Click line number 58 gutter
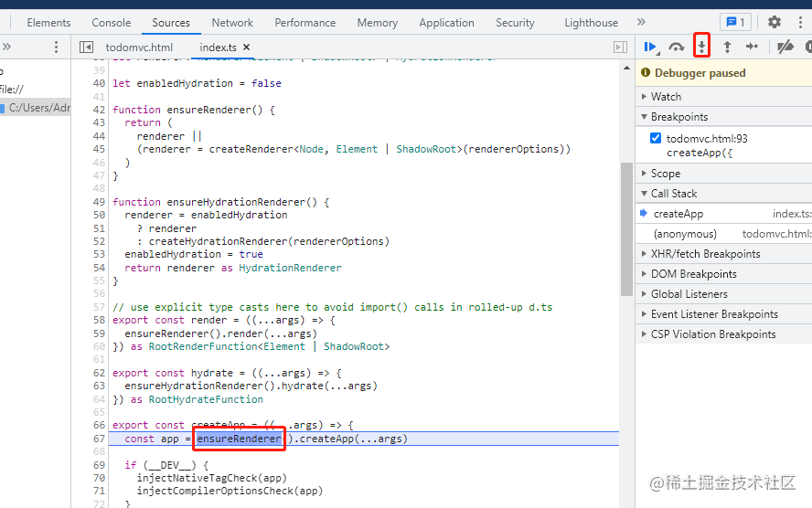This screenshot has width=812, height=508. 99,320
